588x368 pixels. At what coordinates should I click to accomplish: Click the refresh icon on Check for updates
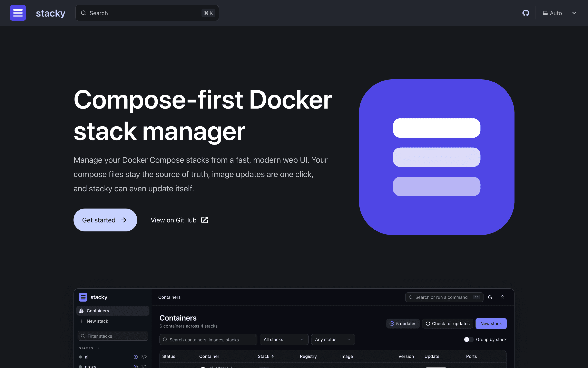428,323
